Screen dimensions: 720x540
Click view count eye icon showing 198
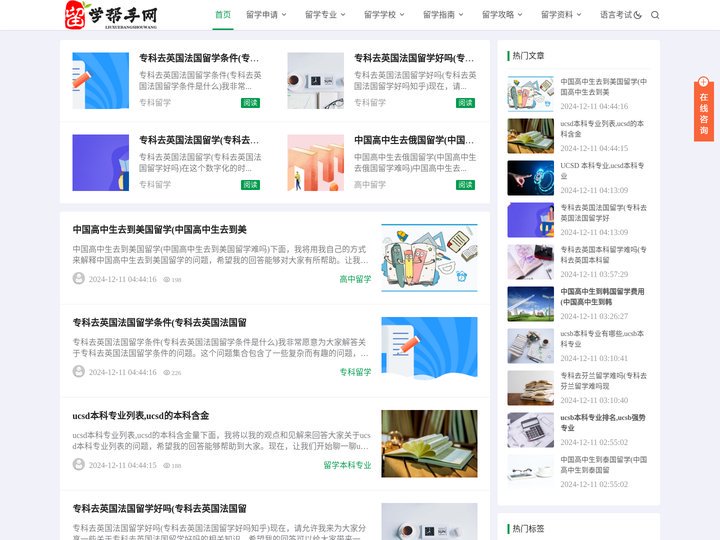[167, 279]
